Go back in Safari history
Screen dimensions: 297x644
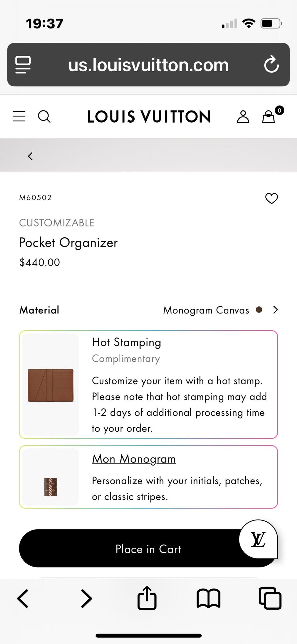[x=23, y=598]
